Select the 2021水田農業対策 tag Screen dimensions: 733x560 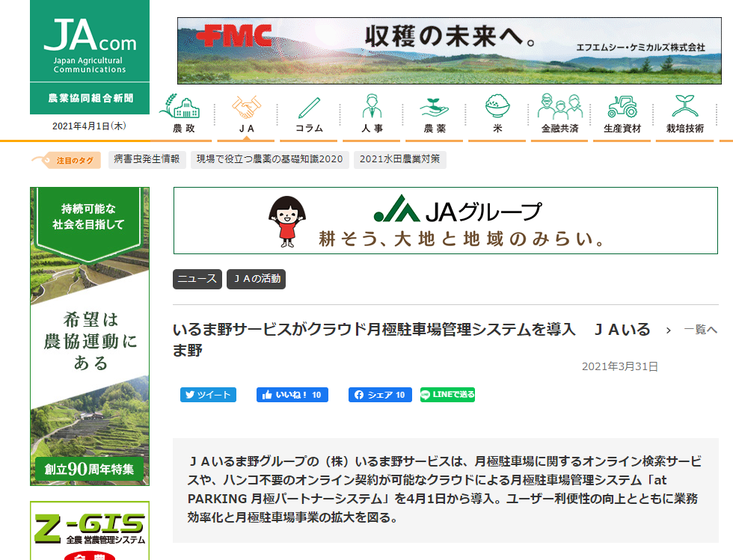click(x=399, y=159)
